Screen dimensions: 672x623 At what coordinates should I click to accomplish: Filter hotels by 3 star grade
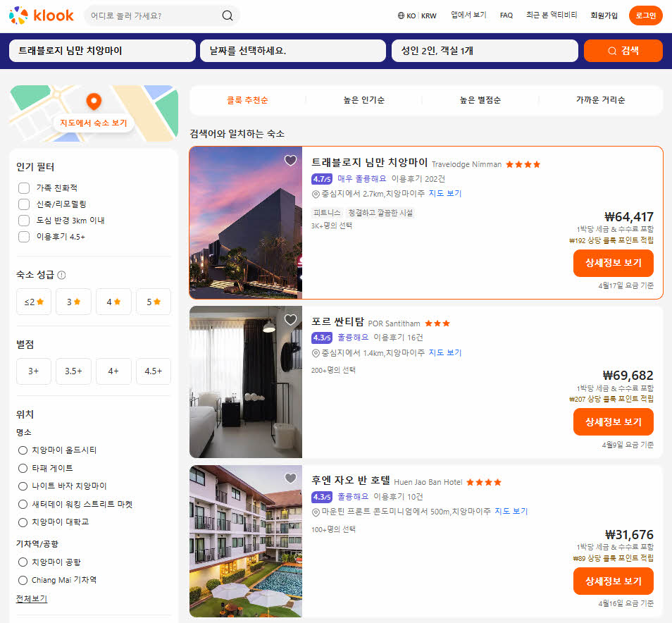click(x=73, y=302)
